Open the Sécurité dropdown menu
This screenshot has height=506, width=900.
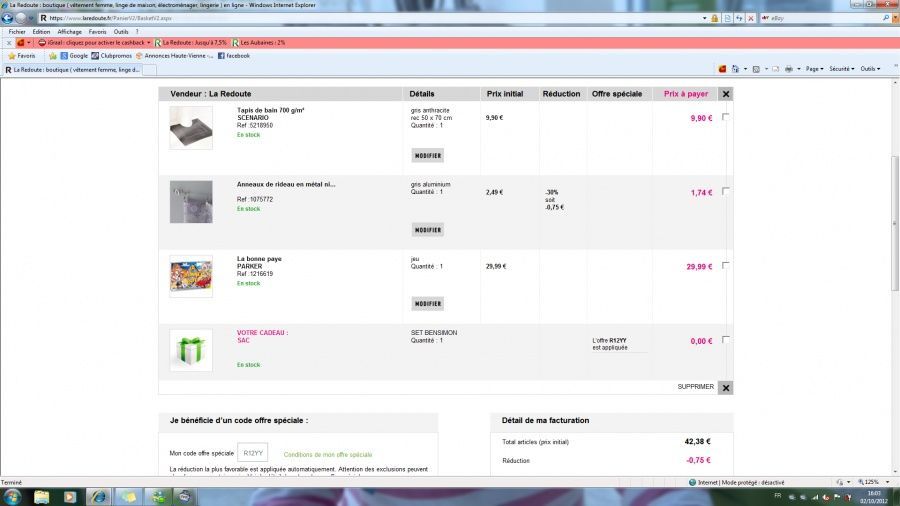[842, 69]
